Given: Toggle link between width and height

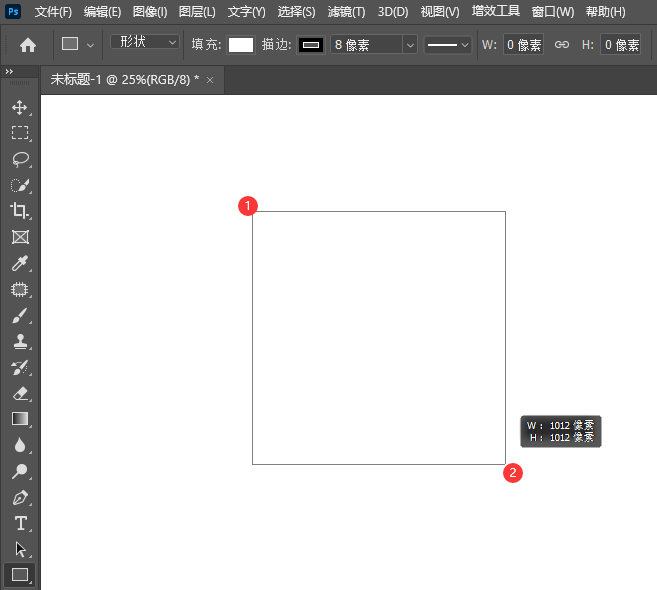Looking at the screenshot, I should coord(562,44).
